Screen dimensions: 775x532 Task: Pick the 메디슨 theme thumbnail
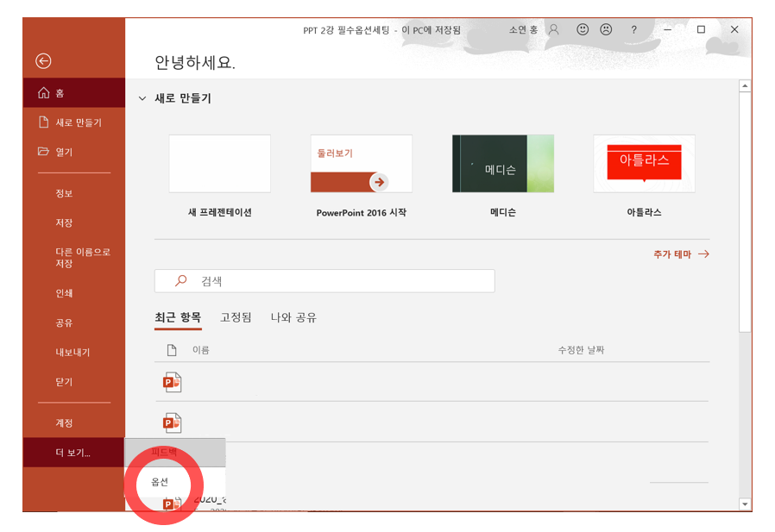(x=502, y=164)
